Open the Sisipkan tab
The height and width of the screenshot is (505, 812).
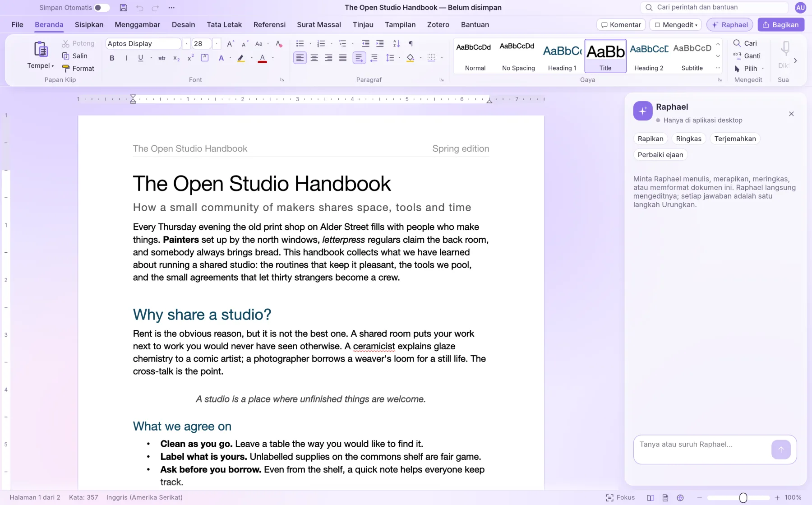click(x=89, y=25)
